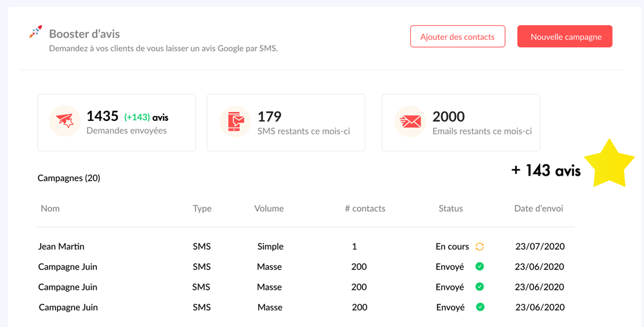Select the 179 SMS restants card
This screenshot has width=644, height=327.
[286, 122]
